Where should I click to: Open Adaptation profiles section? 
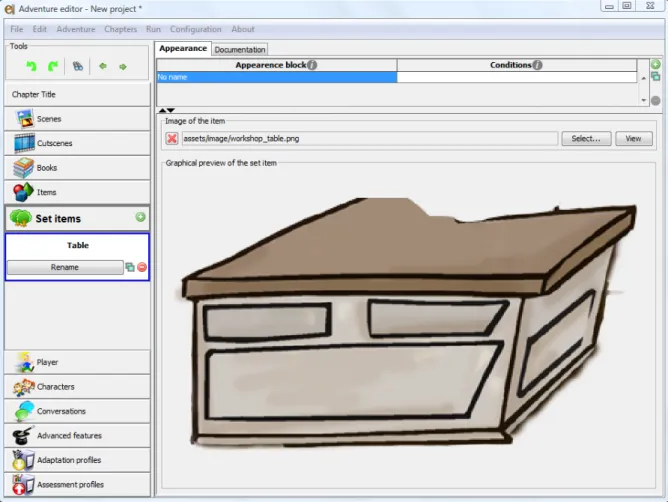pos(77,460)
